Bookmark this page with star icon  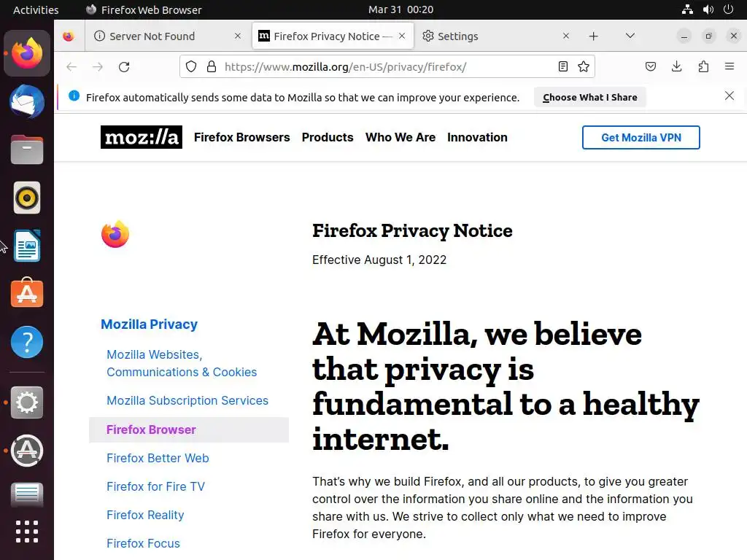(x=584, y=66)
